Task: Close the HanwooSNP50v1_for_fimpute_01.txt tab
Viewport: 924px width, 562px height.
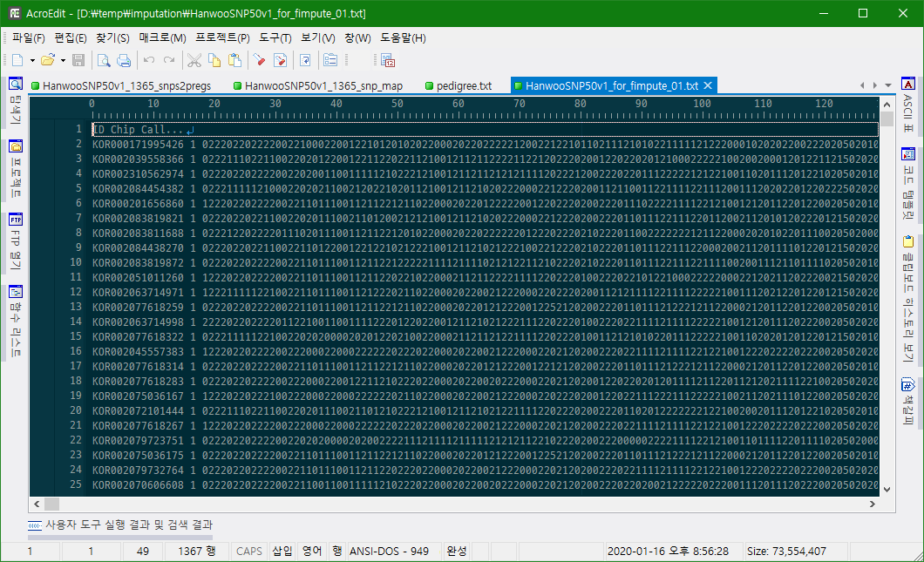Action: tap(709, 86)
